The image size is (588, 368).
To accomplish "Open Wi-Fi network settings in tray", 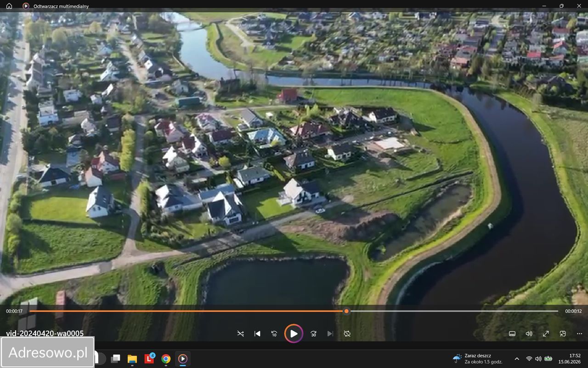I will [529, 358].
